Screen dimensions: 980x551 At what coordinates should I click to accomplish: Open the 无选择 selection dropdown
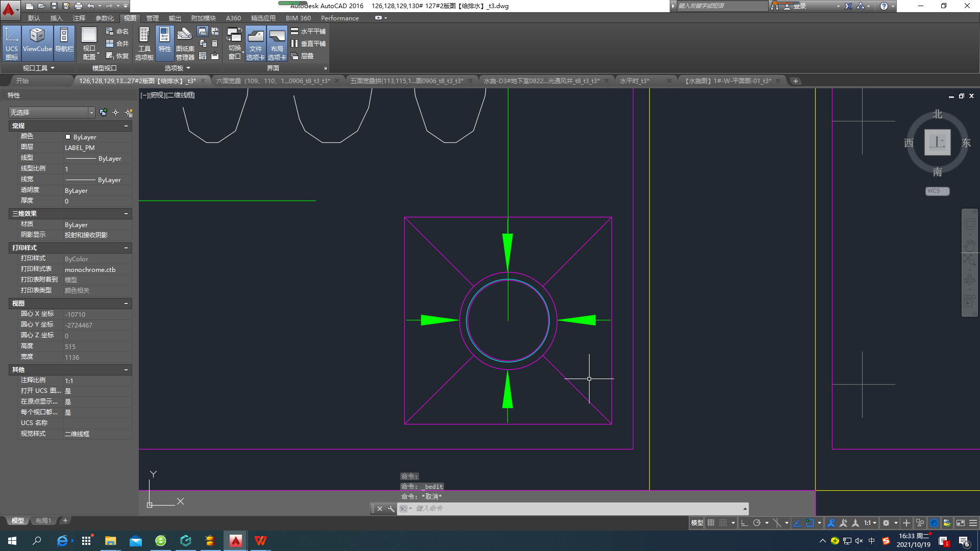pyautogui.click(x=52, y=112)
